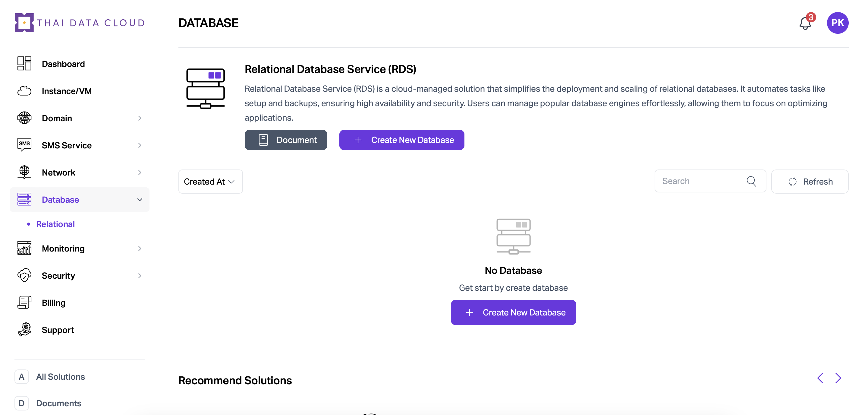Click the Instance/VM cloud icon
The height and width of the screenshot is (415, 868).
coord(24,91)
